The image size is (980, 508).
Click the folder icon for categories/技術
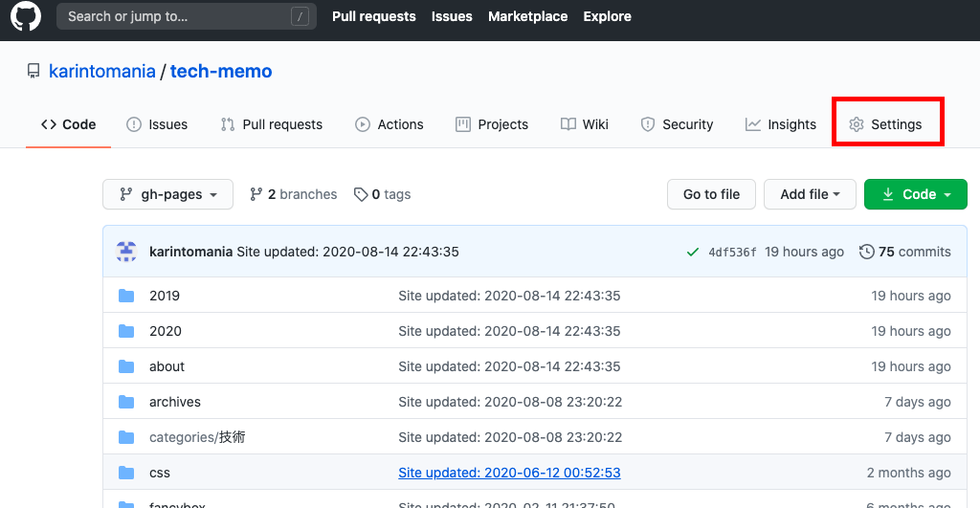(126, 437)
